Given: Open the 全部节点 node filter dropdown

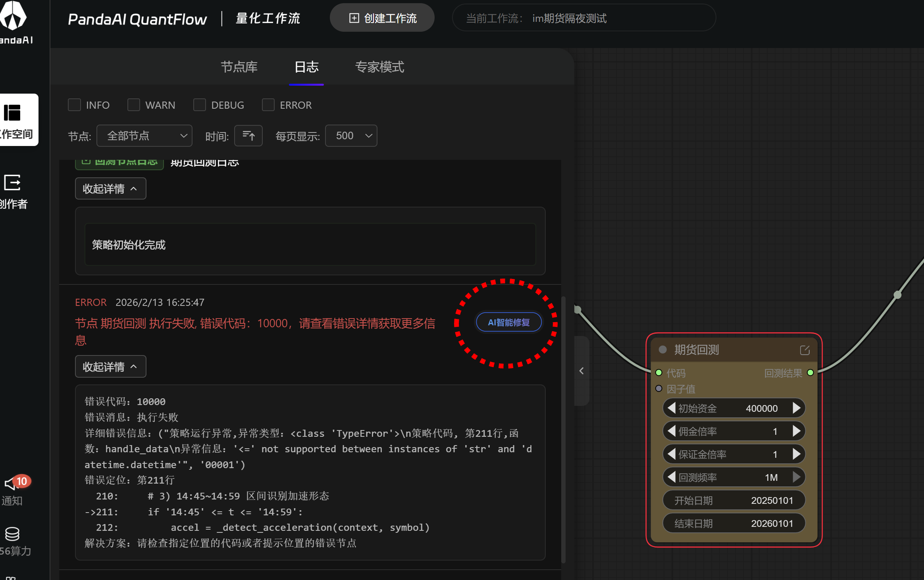Looking at the screenshot, I should pos(144,136).
